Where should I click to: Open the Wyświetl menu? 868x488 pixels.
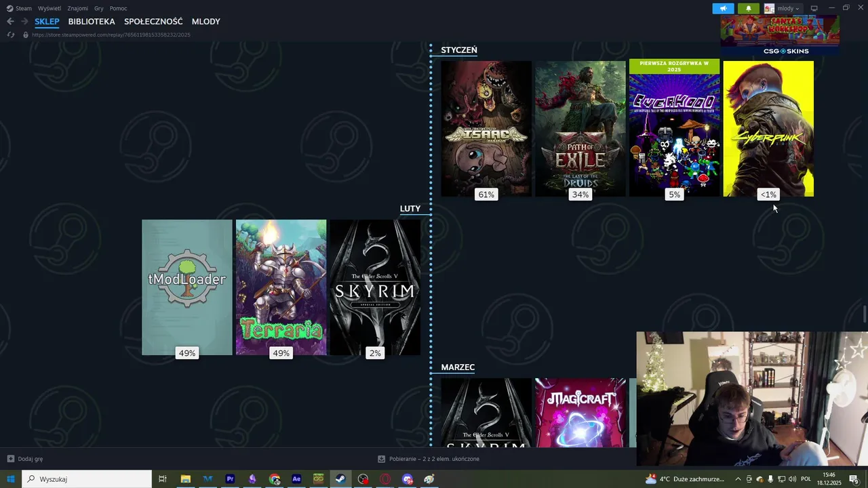point(49,8)
